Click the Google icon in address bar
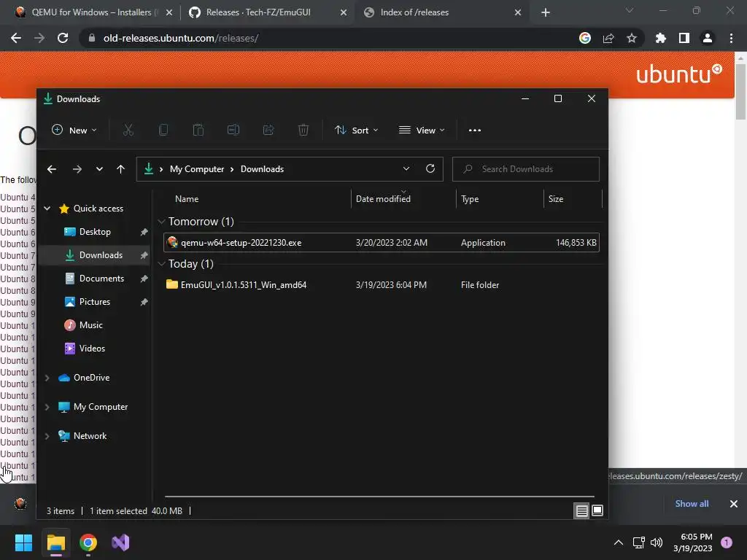Image resolution: width=747 pixels, height=560 pixels. [585, 38]
